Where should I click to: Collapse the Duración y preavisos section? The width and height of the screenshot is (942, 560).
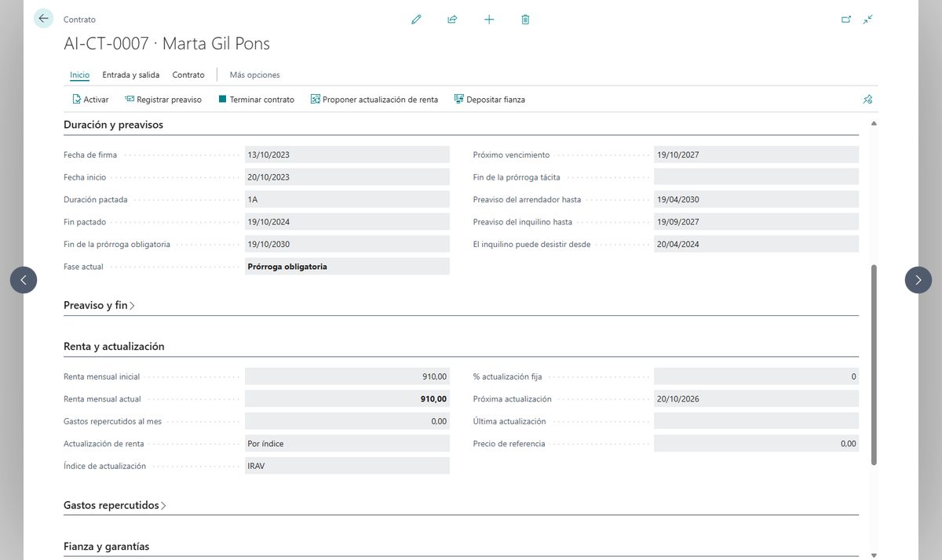coord(113,125)
